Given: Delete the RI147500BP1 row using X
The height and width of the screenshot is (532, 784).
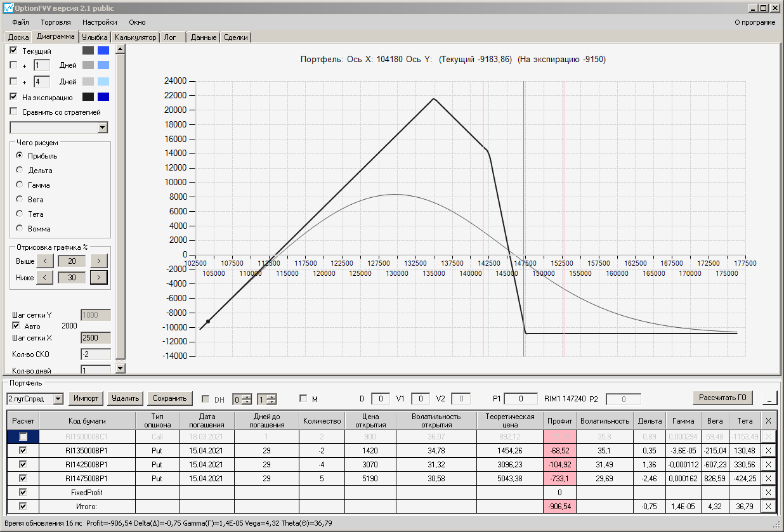Looking at the screenshot, I should tap(768, 478).
